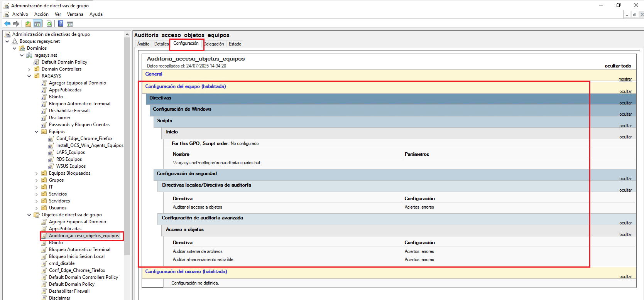Screen dimensions: 644x300
Task: Select Conf_Edge_Chrome_Firefox under Equipos
Action: 85,138
